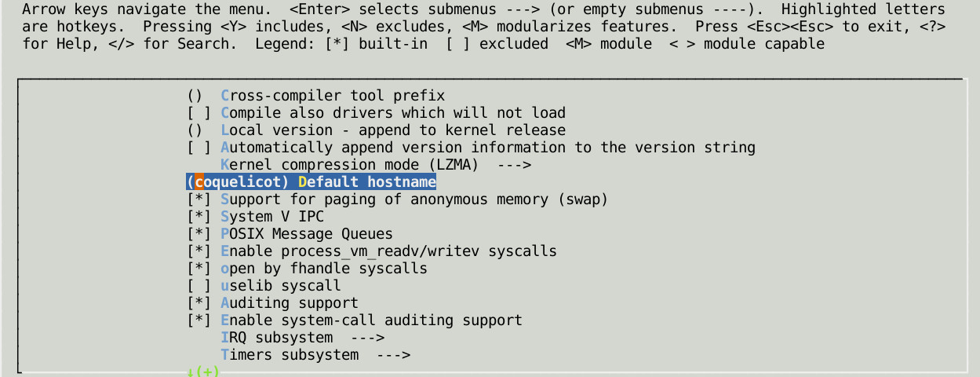Expand the Timers subsystem submenu

(x=315, y=355)
